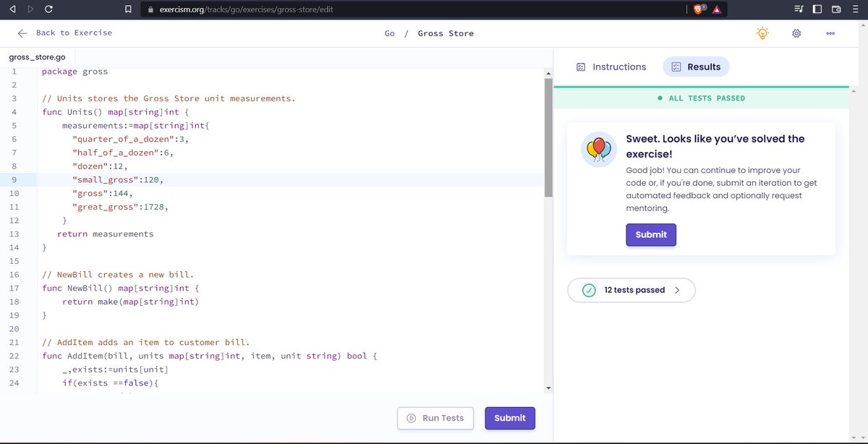The height and width of the screenshot is (444, 868).
Task: Click the ALL TESTS PASSED status banner
Action: [701, 98]
